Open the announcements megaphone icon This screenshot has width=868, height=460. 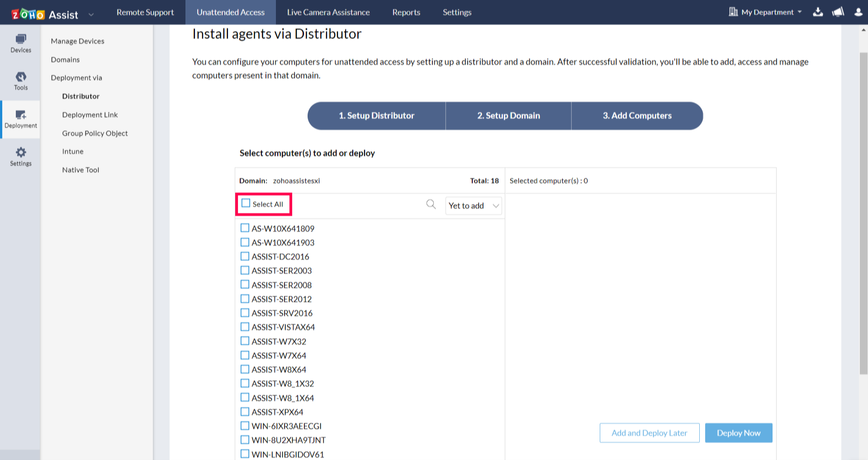point(838,12)
